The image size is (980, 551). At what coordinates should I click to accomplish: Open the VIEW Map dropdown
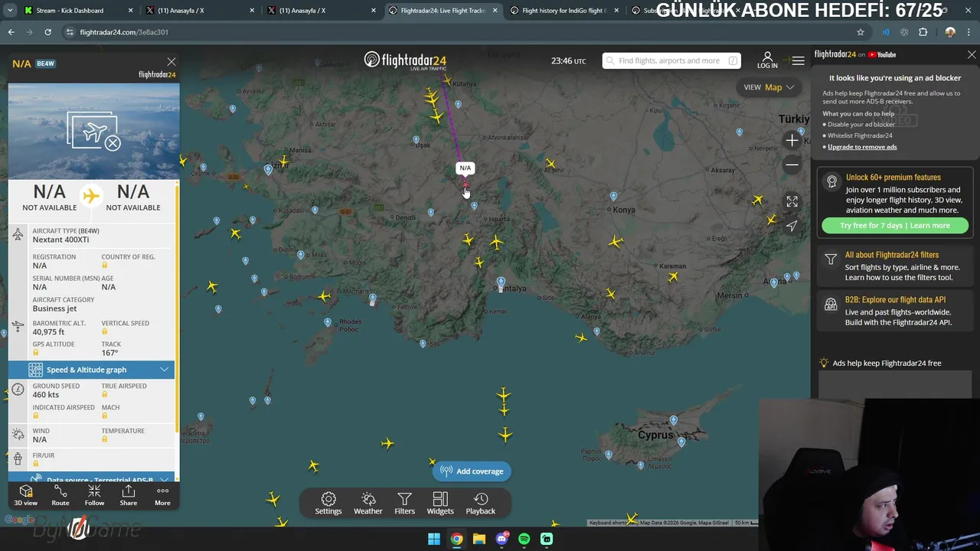[x=769, y=87]
